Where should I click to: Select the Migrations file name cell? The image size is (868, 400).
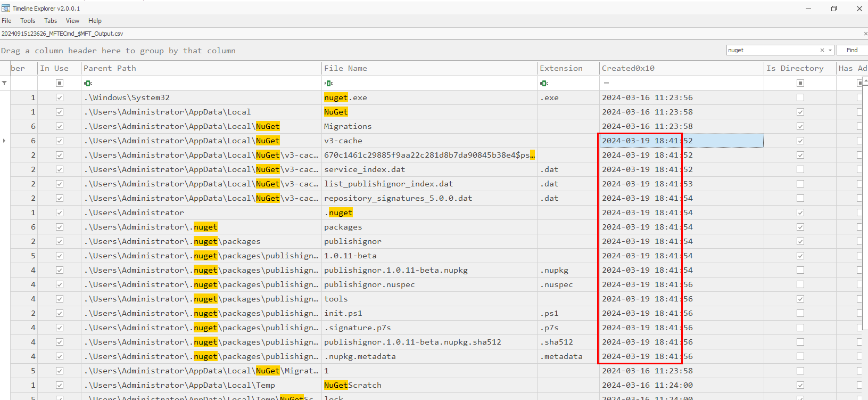(x=429, y=126)
